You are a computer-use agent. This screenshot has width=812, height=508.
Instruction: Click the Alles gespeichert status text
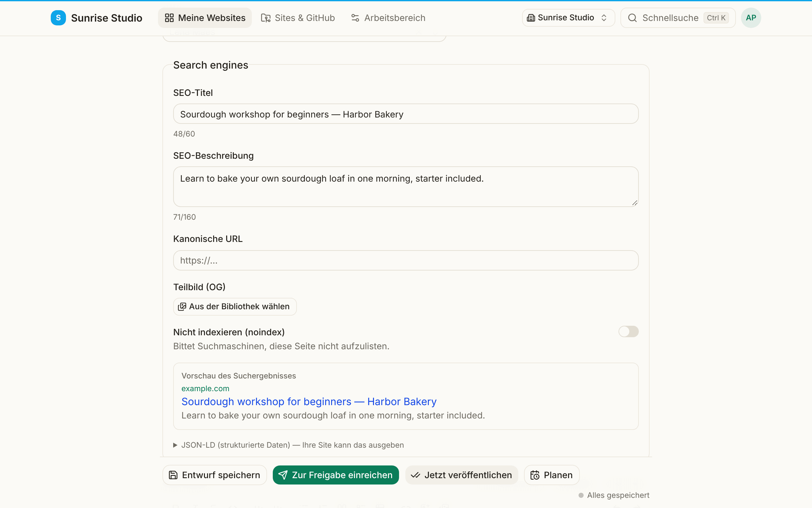click(x=618, y=495)
